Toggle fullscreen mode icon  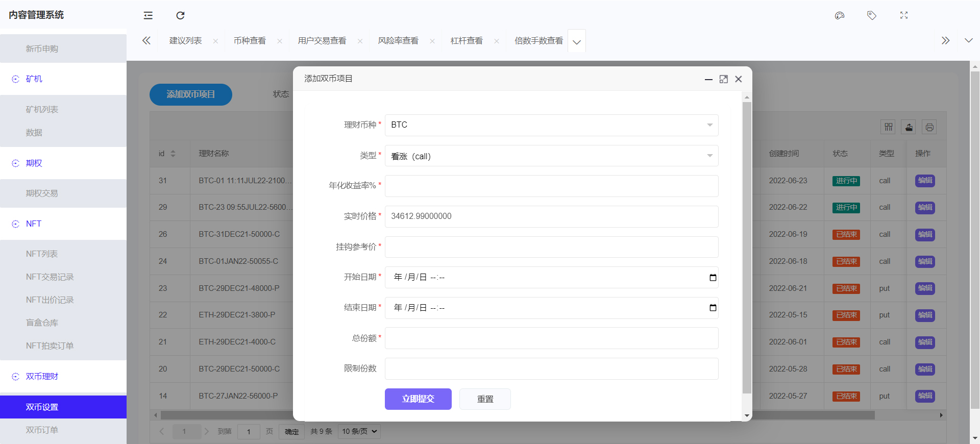coord(904,15)
